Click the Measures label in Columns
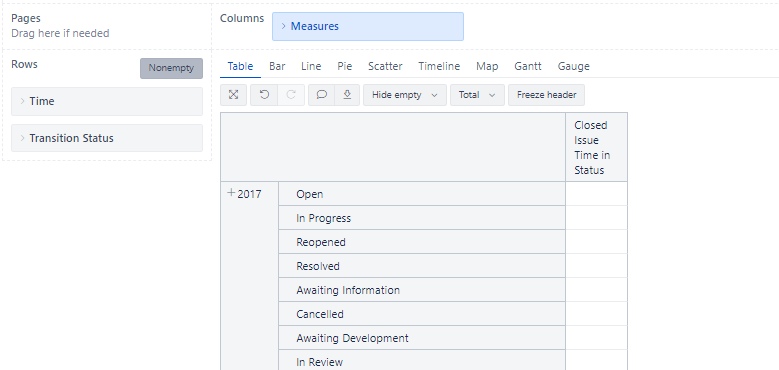 coord(314,26)
